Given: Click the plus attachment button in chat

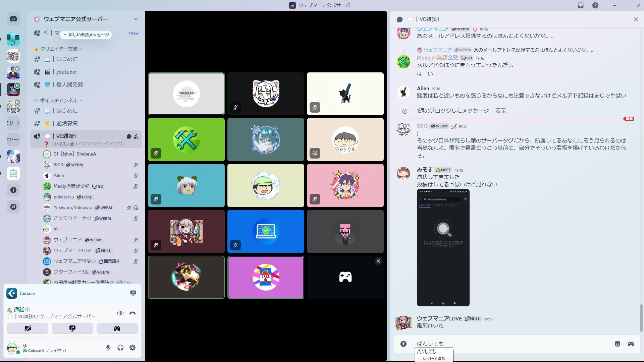Looking at the screenshot, I should point(404,344).
